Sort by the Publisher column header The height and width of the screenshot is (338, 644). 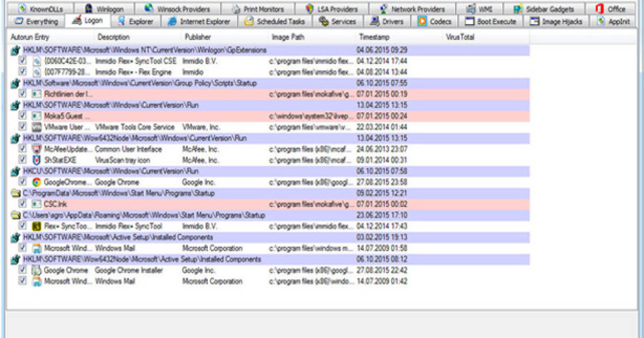[x=224, y=37]
